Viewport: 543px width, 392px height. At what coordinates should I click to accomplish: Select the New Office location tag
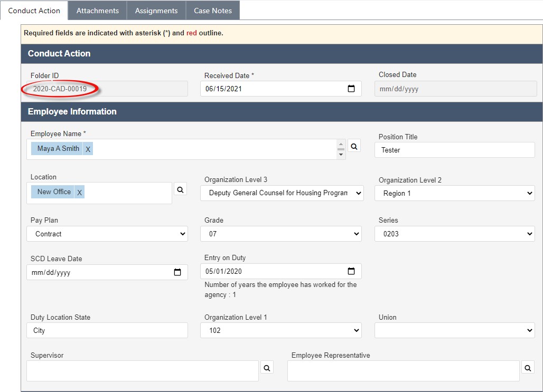(54, 192)
